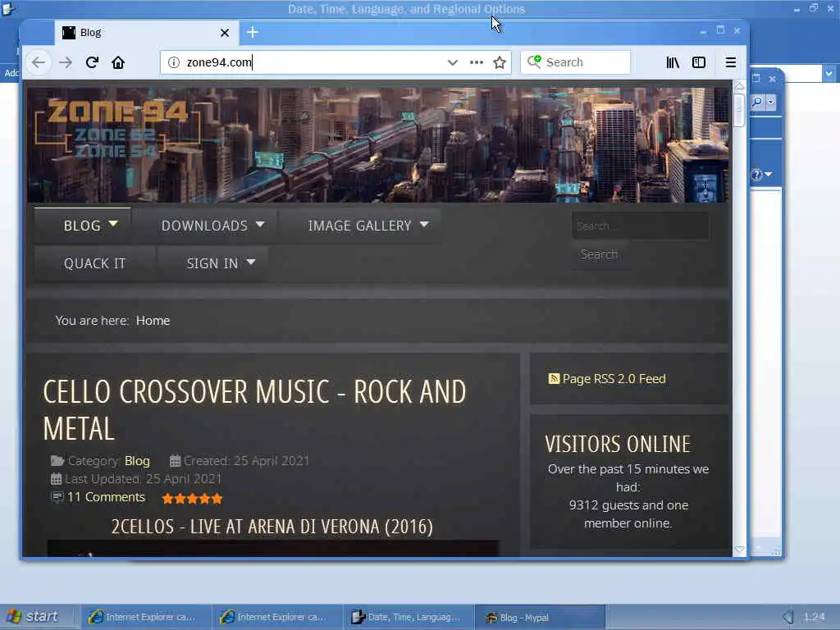The height and width of the screenshot is (630, 840).
Task: Click the search magnifier in background window
Action: (x=757, y=102)
